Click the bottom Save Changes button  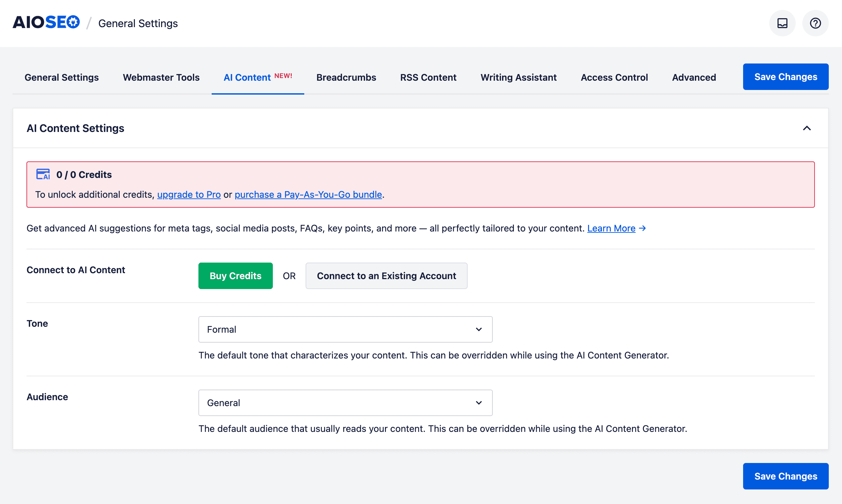786,476
